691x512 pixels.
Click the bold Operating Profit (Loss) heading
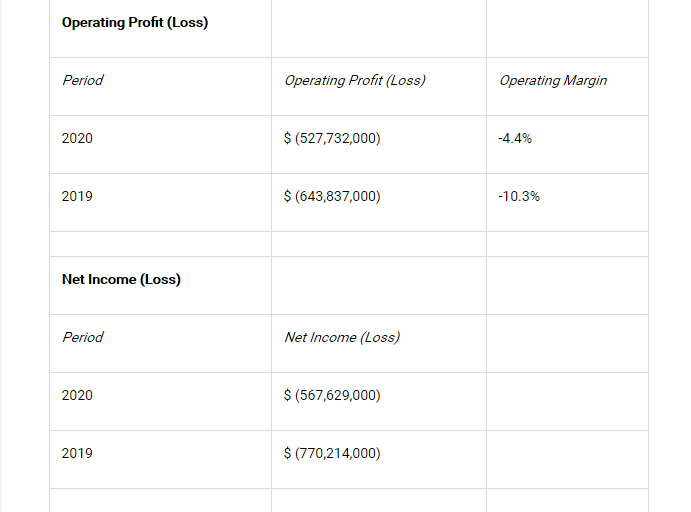[x=135, y=23]
